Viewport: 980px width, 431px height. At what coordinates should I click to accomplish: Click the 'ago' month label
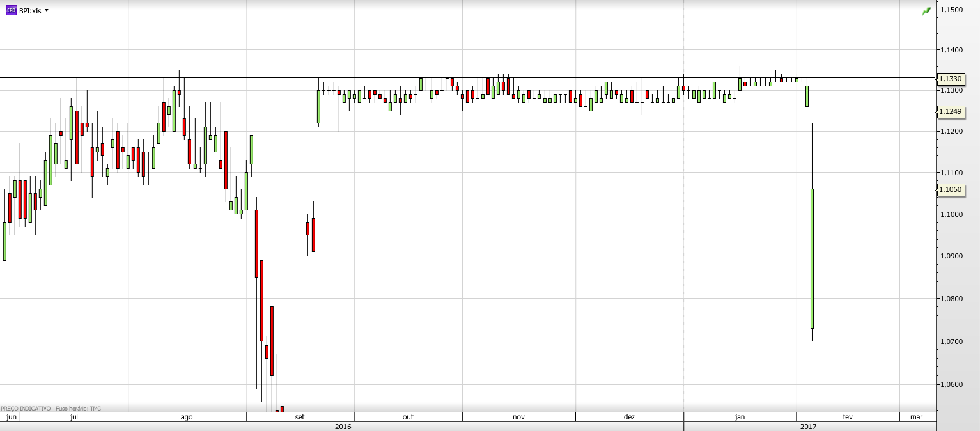click(x=187, y=417)
